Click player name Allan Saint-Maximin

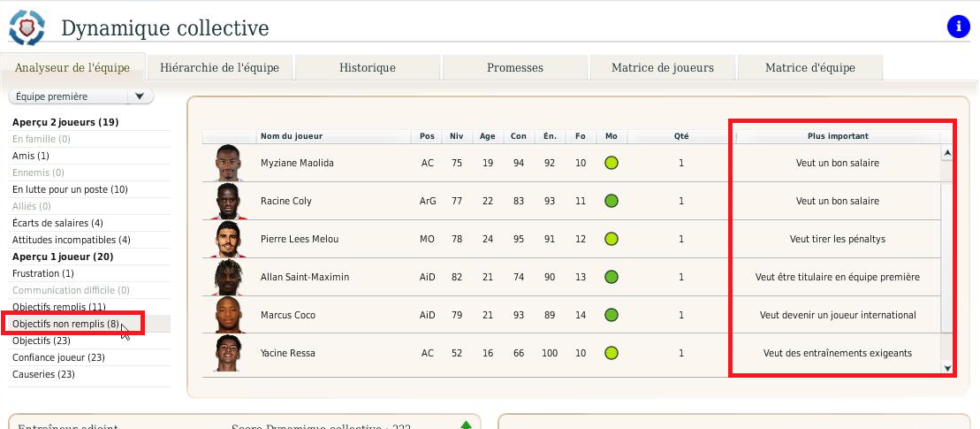pyautogui.click(x=304, y=277)
